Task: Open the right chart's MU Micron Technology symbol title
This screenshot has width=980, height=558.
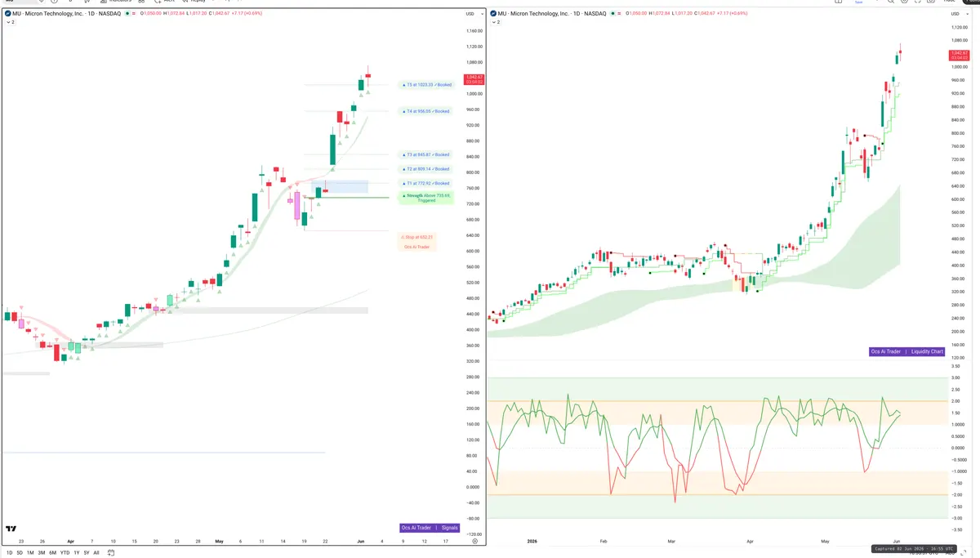Action: coord(551,14)
